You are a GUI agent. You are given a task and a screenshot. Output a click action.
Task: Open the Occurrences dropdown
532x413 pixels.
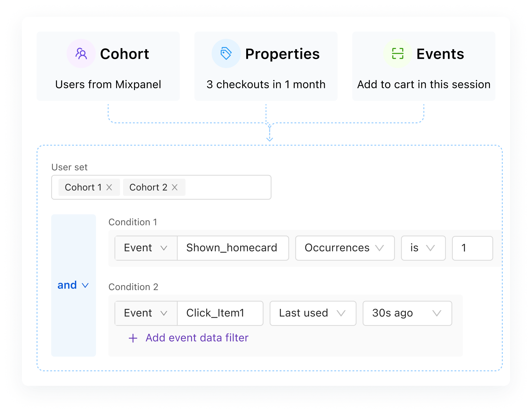coord(345,248)
